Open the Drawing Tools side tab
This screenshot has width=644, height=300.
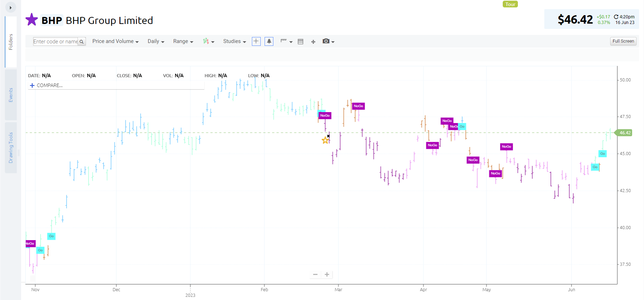coord(11,148)
